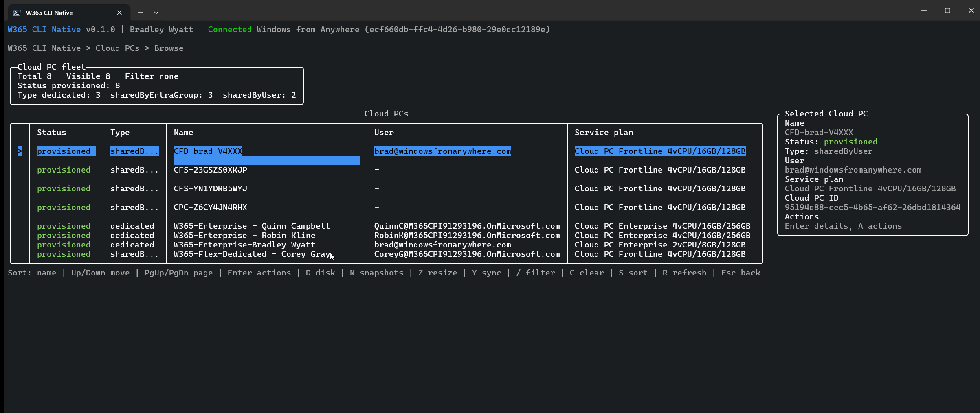Click RobinK@M365CPI91293196.OnMicrosoft.com user cell
Viewport: 980px width, 413px height.
tap(467, 236)
